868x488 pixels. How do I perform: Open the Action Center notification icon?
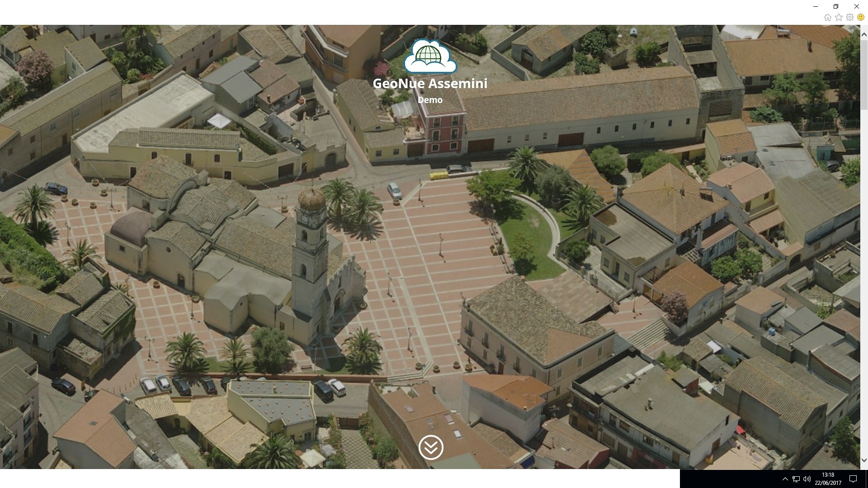click(853, 479)
